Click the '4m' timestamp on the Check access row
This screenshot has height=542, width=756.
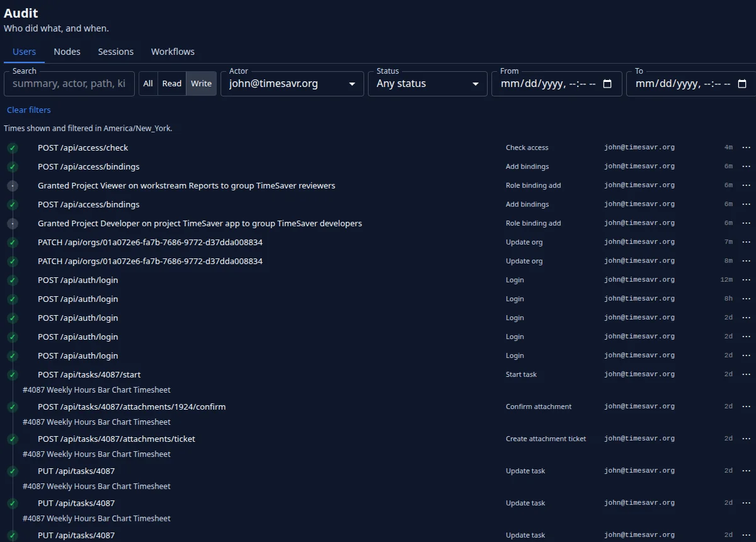pyautogui.click(x=728, y=147)
